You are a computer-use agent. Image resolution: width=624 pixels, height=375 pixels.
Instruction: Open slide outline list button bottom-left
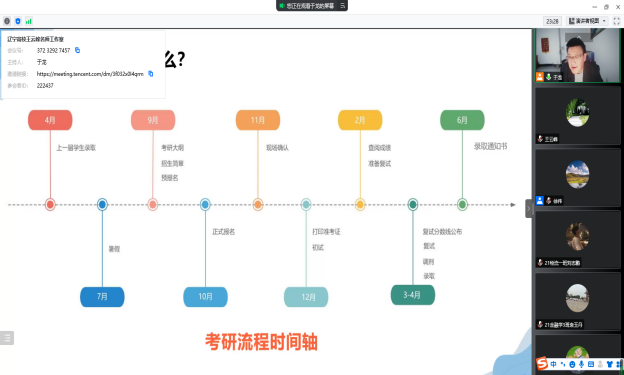(x=7, y=338)
